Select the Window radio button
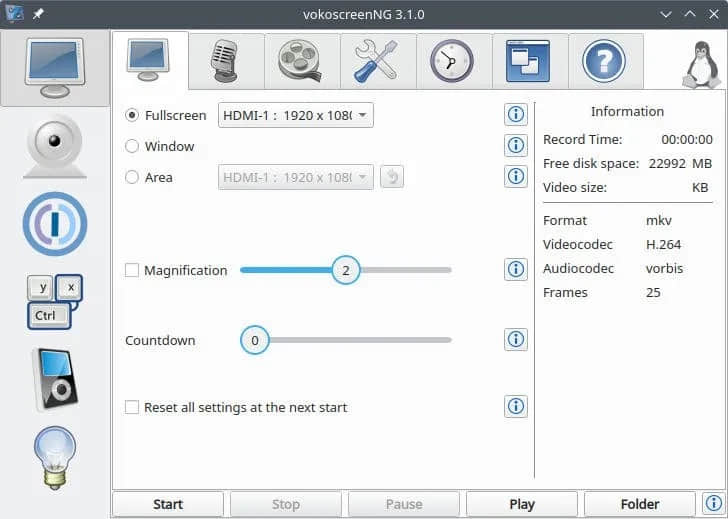Image resolution: width=728 pixels, height=519 pixels. [x=132, y=146]
